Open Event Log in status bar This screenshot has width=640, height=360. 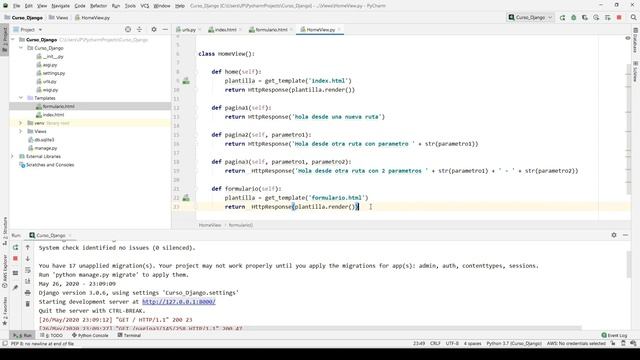[614, 335]
